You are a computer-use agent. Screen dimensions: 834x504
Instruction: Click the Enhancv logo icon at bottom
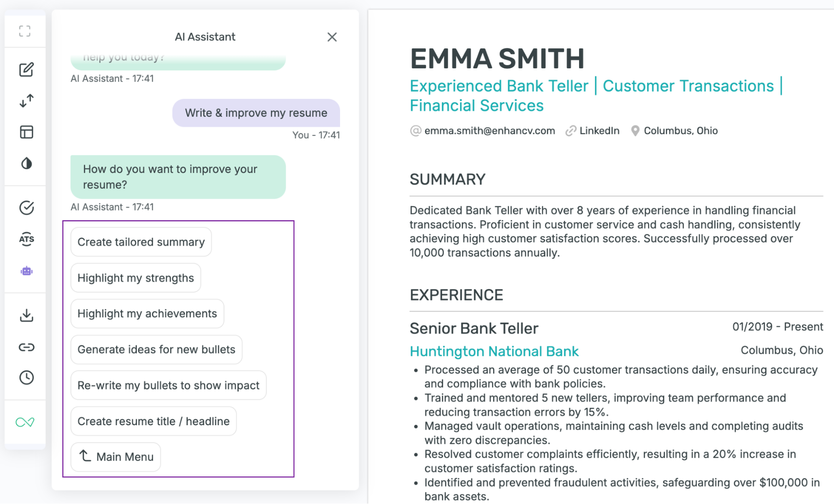[x=25, y=422]
